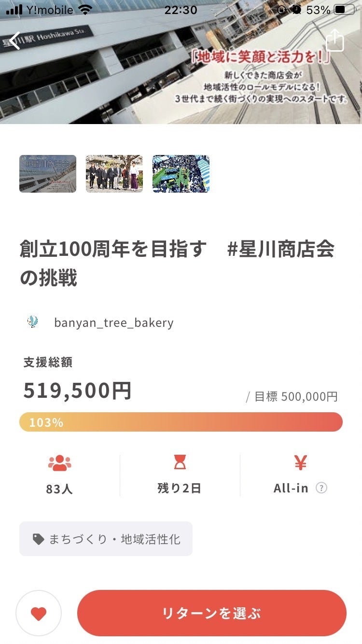362x644 pixels.
Task: Tap the battery icon in status bar
Action: tap(346, 10)
